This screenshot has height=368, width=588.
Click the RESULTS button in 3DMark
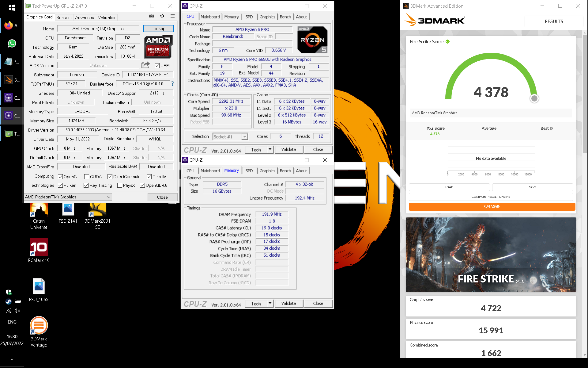click(554, 21)
